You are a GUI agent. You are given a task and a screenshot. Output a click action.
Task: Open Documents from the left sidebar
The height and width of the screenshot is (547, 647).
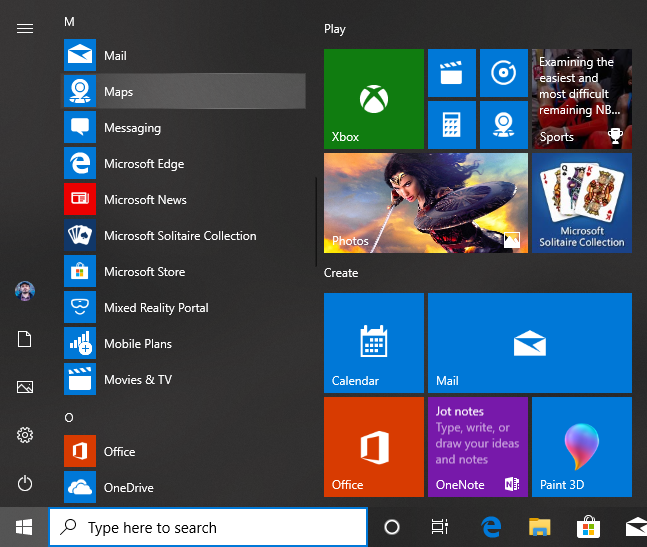(x=25, y=339)
